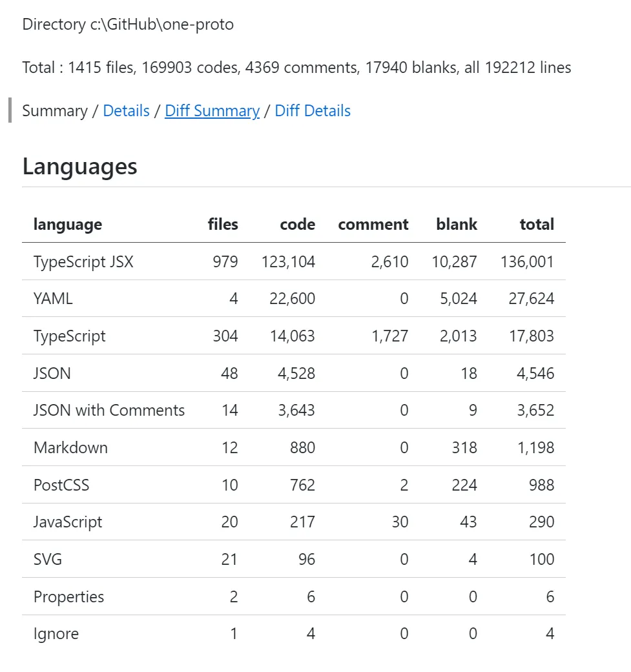The image size is (631, 672).
Task: Click the 979 files value
Action: tap(225, 261)
